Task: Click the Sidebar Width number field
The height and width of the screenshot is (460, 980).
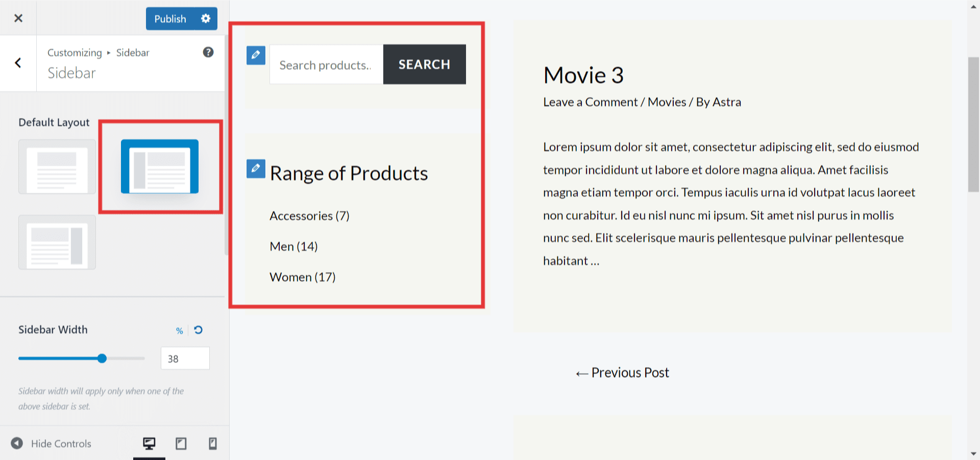Action: coord(185,358)
